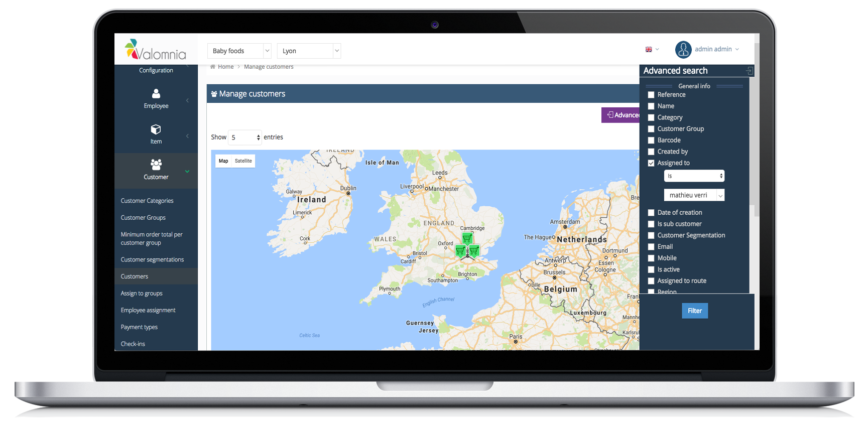Open Customer Groups menu item
868x429 pixels.
click(143, 218)
